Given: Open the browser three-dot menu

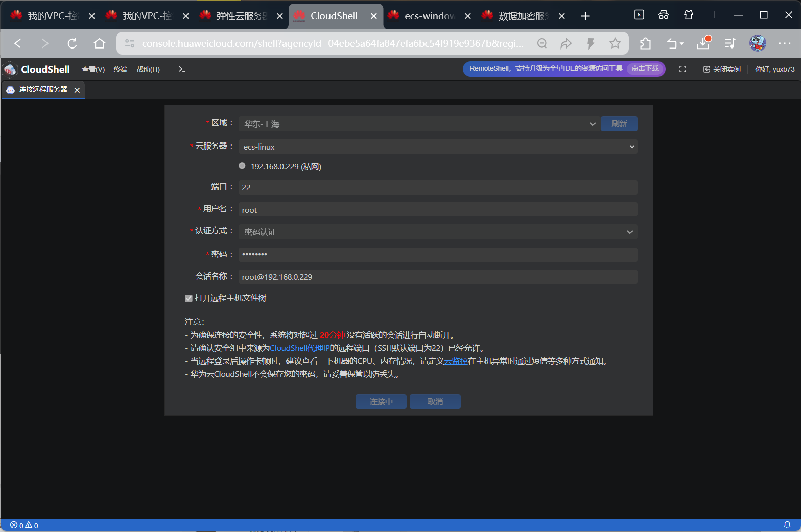Looking at the screenshot, I should 785,43.
